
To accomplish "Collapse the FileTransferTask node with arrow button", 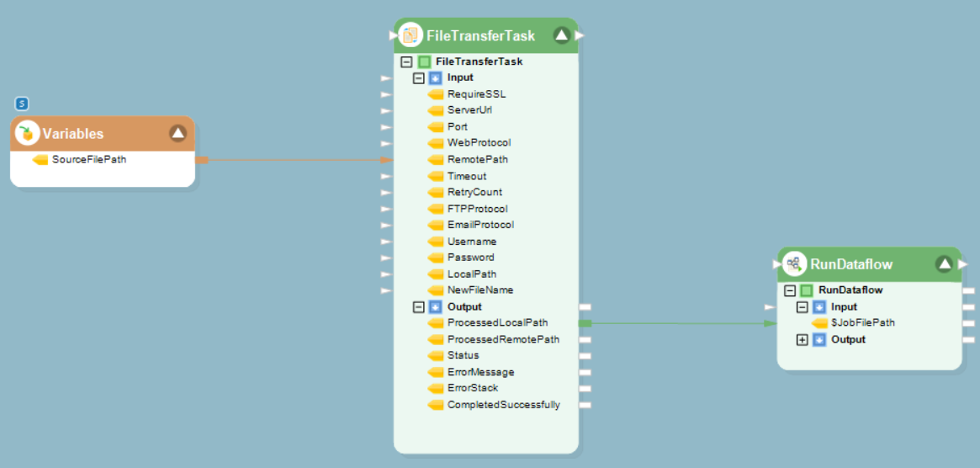I will coord(562,35).
